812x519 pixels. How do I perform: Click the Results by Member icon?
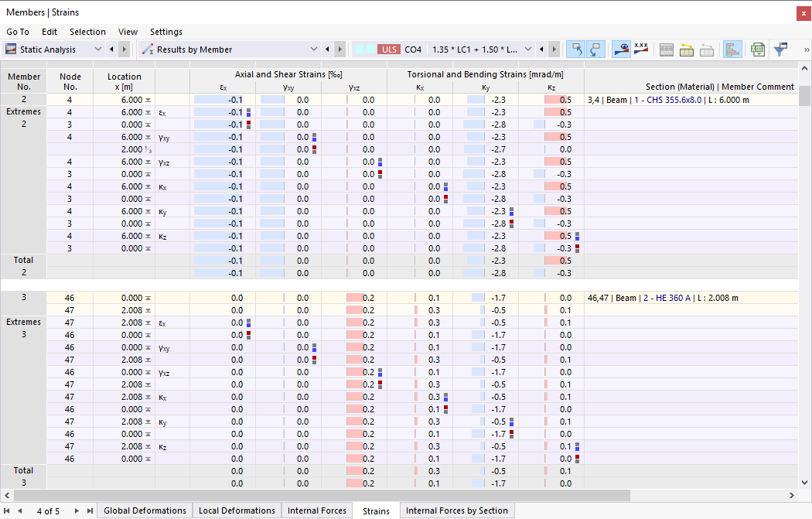pyautogui.click(x=147, y=49)
